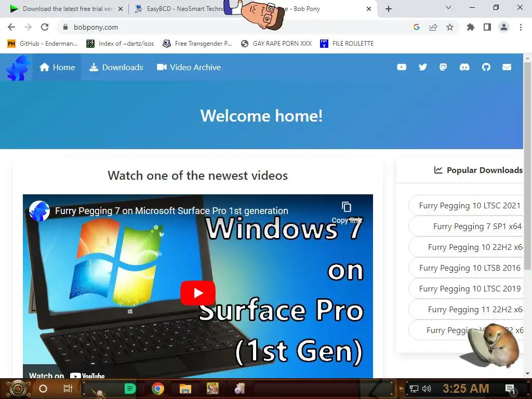Open the YouTube social icon
532x399 pixels.
(402, 67)
